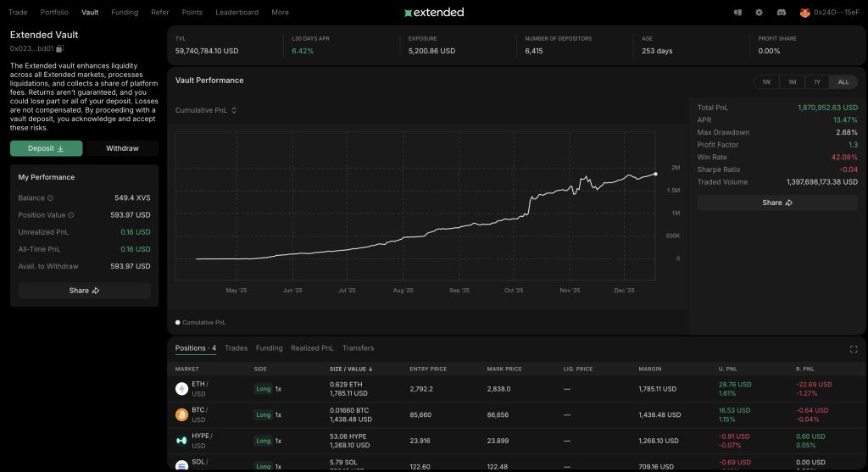Click the info icon beside Balance
Viewport: 868px width, 472px height.
pos(50,198)
